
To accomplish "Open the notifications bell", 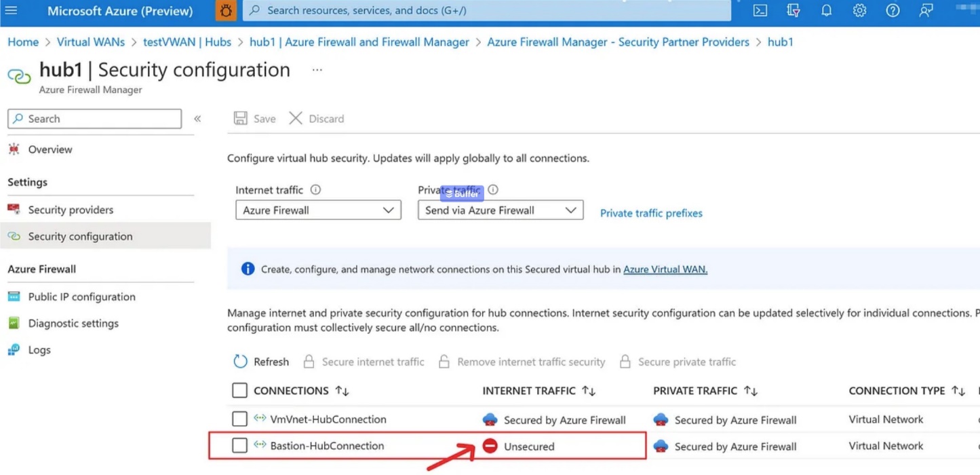I will click(x=826, y=11).
